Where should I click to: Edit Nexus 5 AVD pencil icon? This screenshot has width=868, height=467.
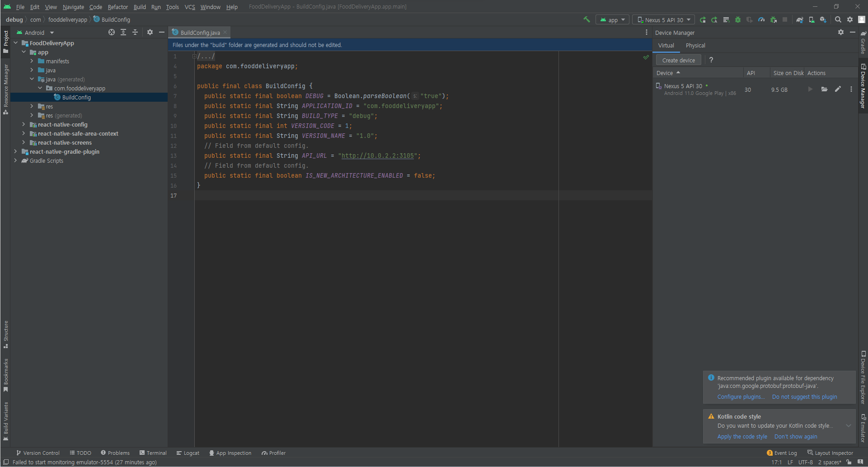tap(838, 89)
